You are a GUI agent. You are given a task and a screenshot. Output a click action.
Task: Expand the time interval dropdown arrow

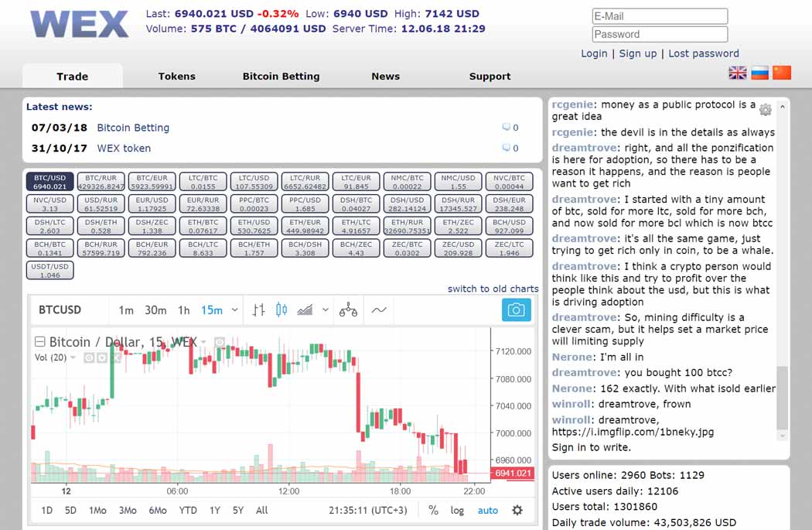click(x=234, y=310)
